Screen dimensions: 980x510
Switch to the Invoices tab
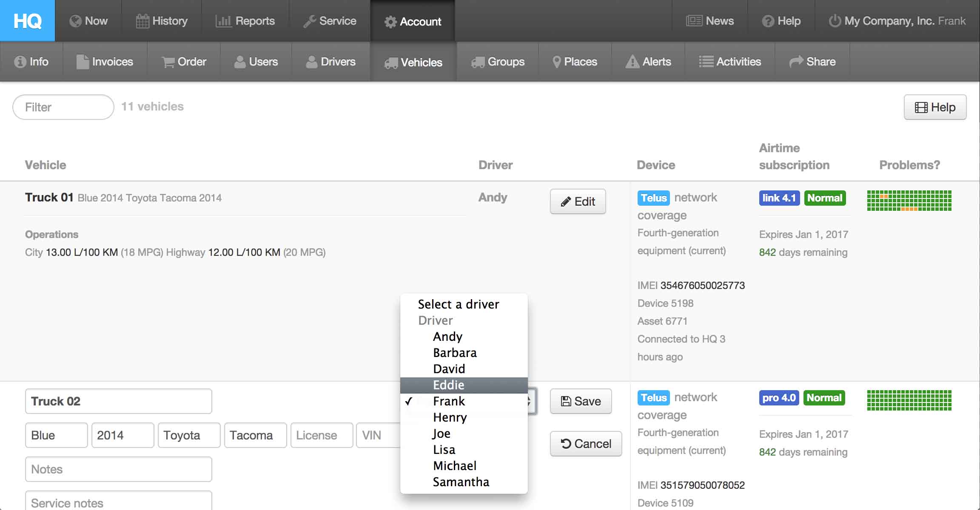pyautogui.click(x=105, y=62)
